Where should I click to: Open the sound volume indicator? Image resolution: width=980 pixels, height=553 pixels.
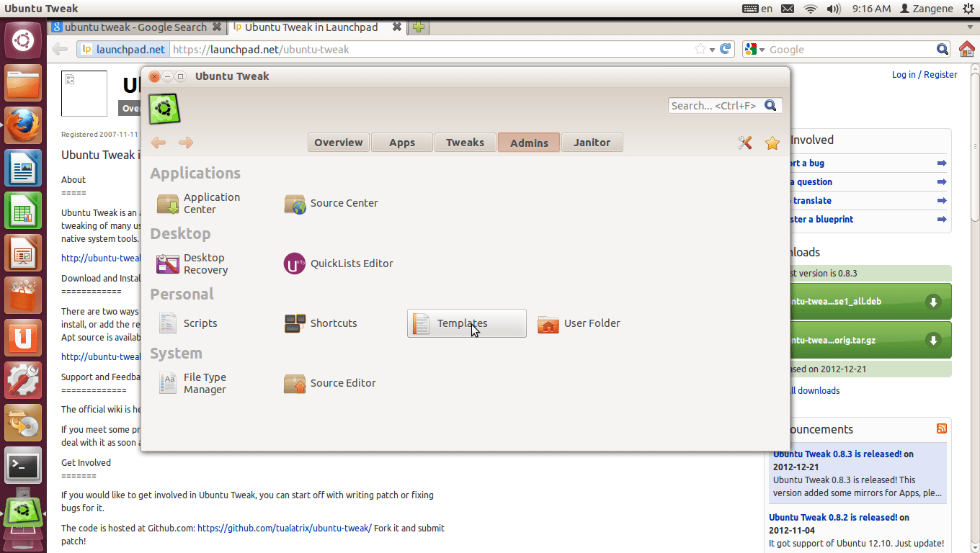[x=834, y=9]
